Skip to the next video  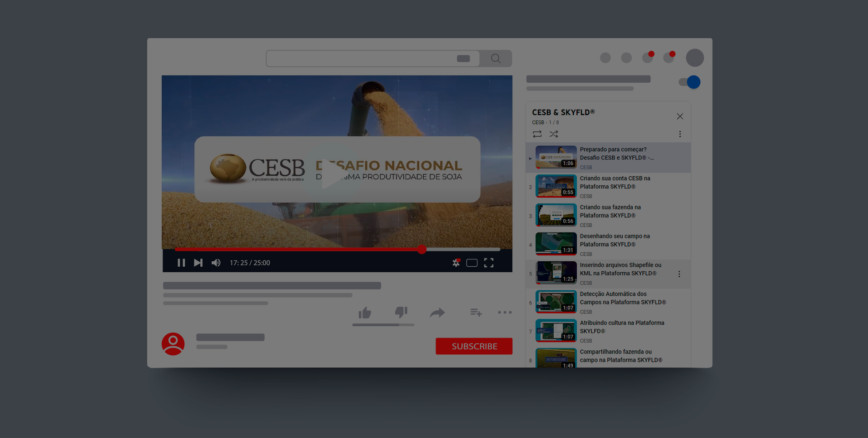[198, 263]
